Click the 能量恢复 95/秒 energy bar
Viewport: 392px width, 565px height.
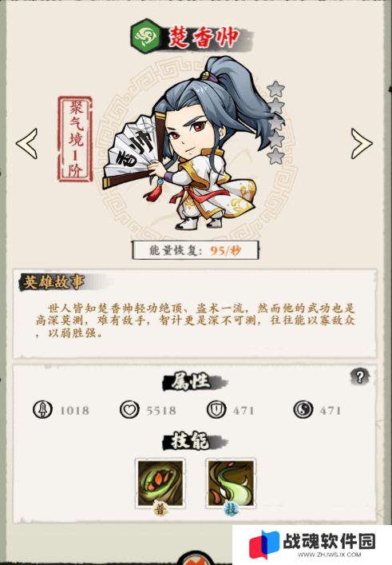[196, 250]
